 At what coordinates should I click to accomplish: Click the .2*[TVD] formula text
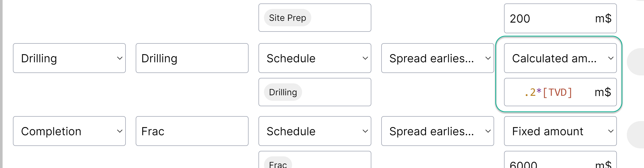click(x=548, y=92)
